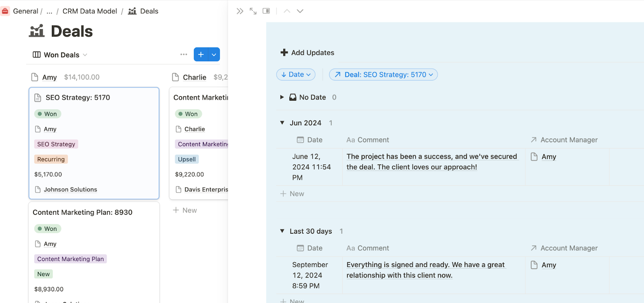Open Davis Enterprises company link
644x303 pixels.
[206, 189]
